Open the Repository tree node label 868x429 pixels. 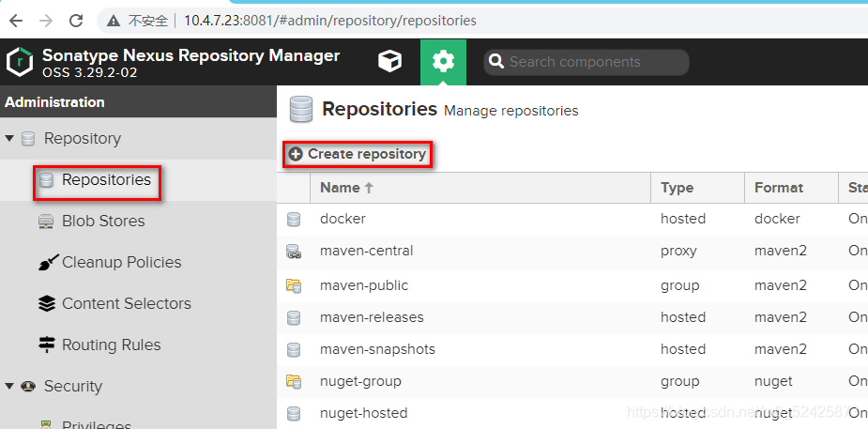pos(83,138)
